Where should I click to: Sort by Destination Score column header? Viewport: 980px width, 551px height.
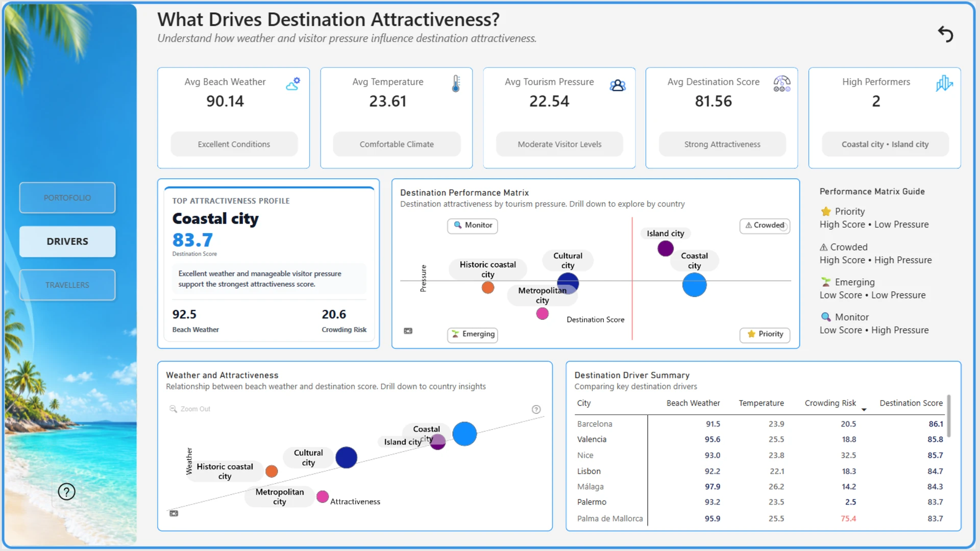911,403
